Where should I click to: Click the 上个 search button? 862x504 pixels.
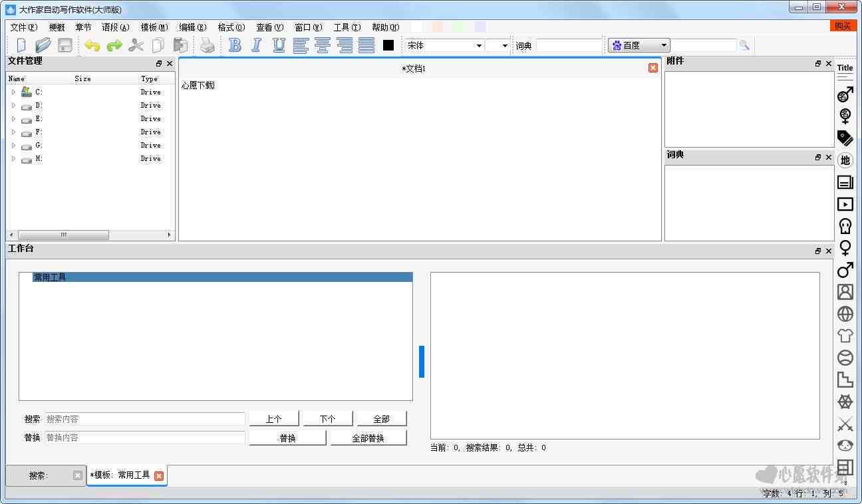273,419
